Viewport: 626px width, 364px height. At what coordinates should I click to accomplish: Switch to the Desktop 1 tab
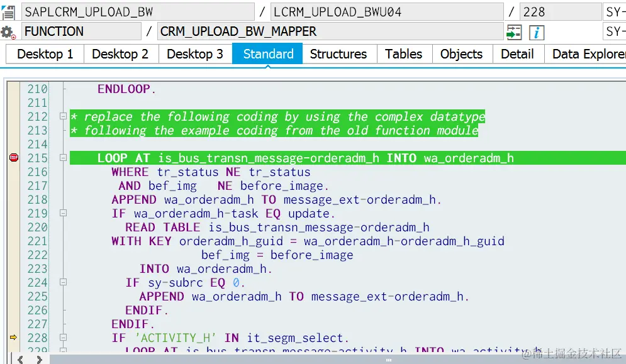click(45, 54)
